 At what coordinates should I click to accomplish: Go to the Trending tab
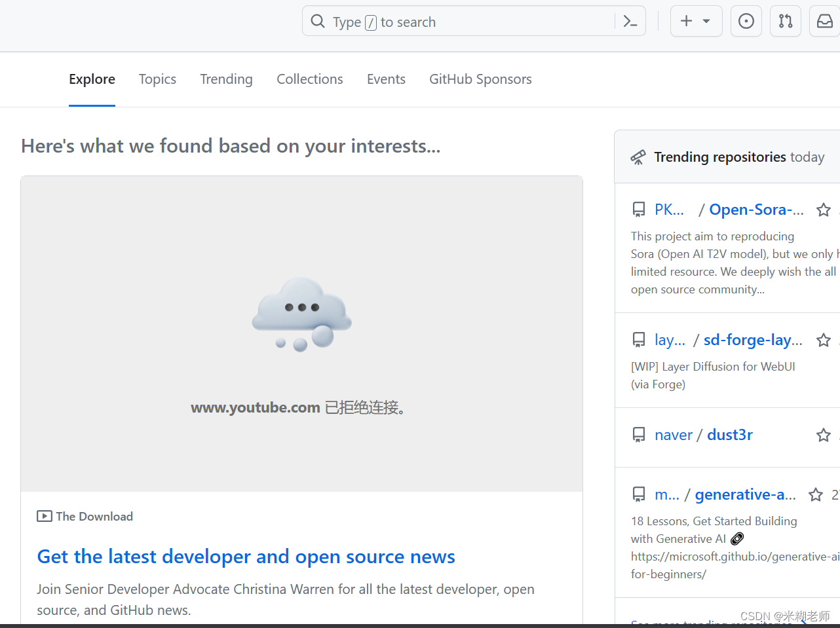(226, 79)
